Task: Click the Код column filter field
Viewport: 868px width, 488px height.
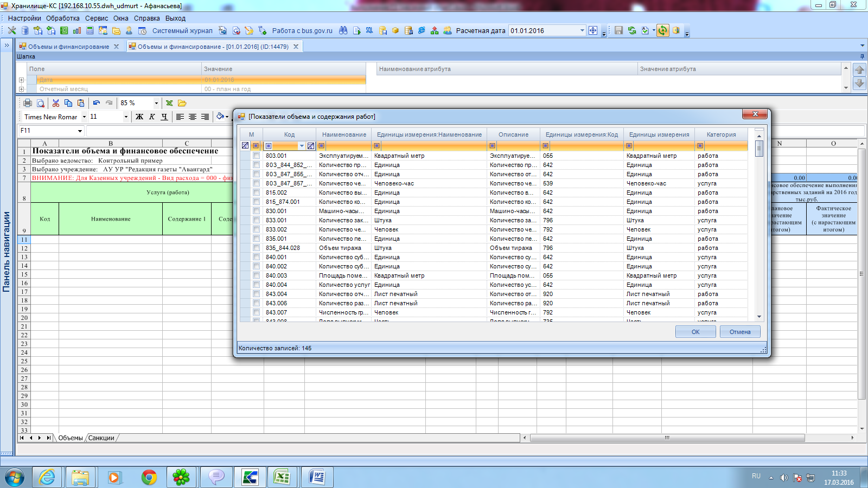Action: point(285,146)
